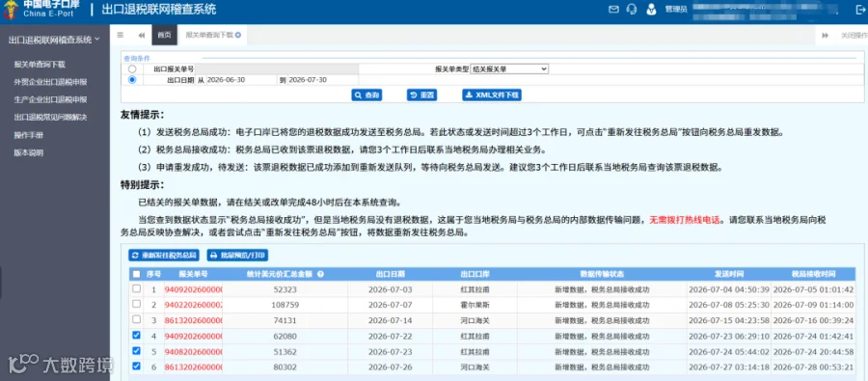868x381 pixels.
Task: Click the 批量预览/打印 button
Action: pos(238,256)
